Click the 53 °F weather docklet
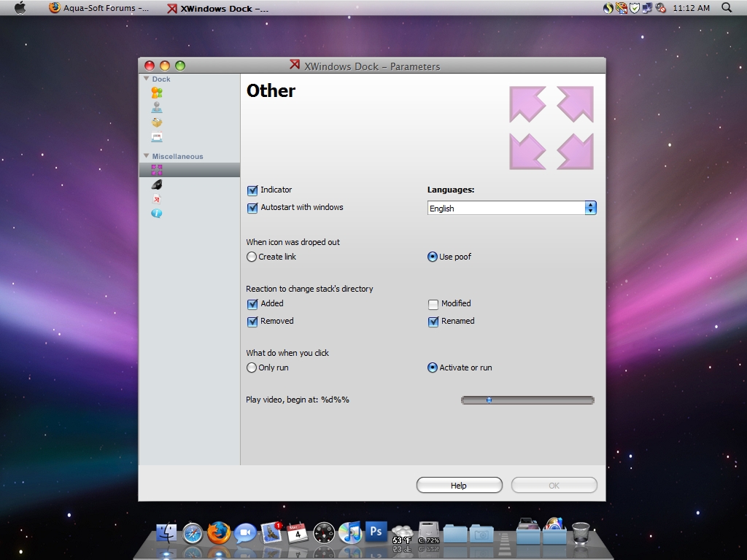 pyautogui.click(x=402, y=535)
